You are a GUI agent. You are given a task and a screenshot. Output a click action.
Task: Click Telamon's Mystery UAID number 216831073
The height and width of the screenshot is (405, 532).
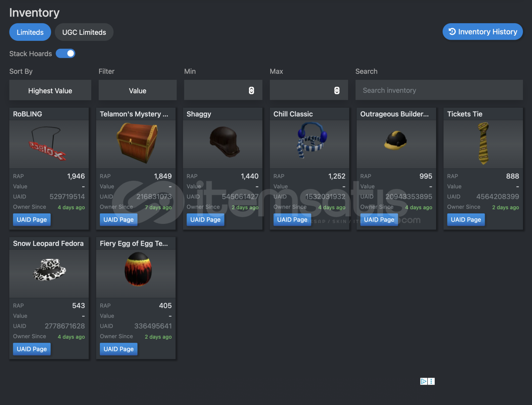click(154, 196)
